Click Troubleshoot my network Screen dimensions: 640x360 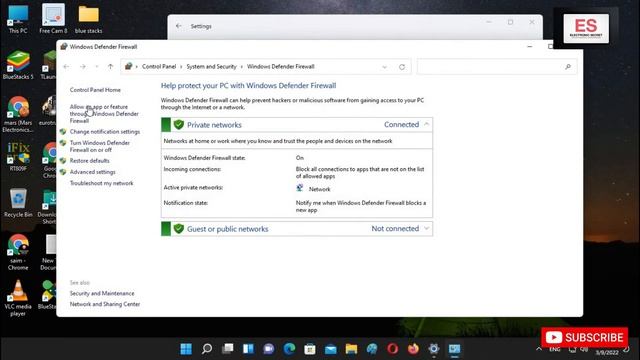tap(101, 183)
